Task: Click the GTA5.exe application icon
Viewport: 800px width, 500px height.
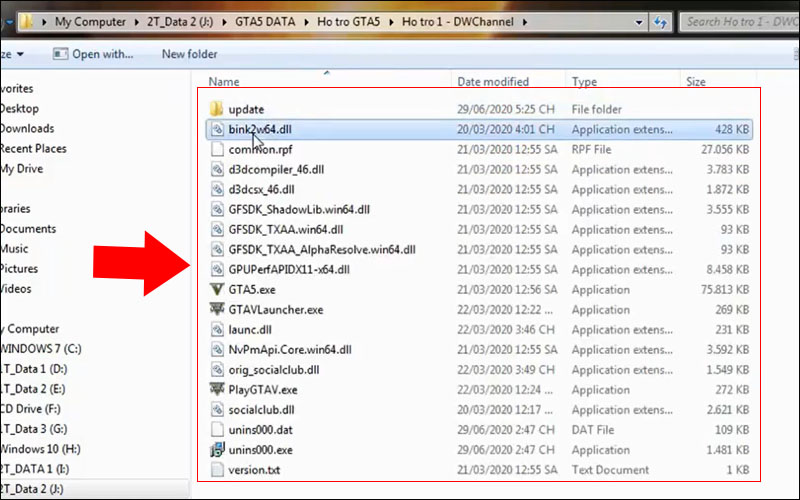Action: pyautogui.click(x=217, y=289)
